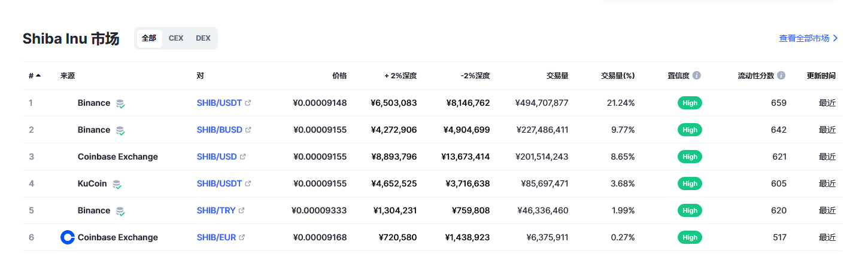This screenshot has height=257, width=868.
Task: Click the depth value ¥6,503,083
Action: 394,103
